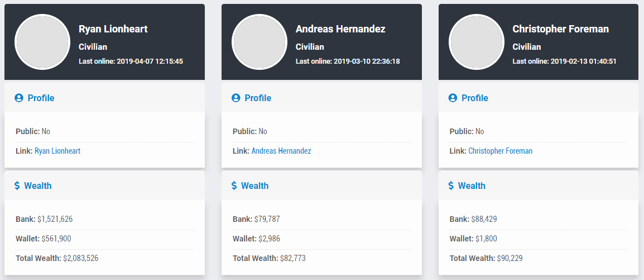
Task: Click Christopher Foreman's avatar circle
Action: click(x=476, y=42)
